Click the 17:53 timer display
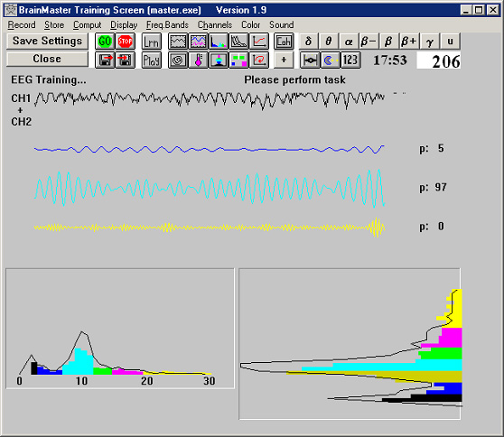504x437 pixels. point(390,60)
